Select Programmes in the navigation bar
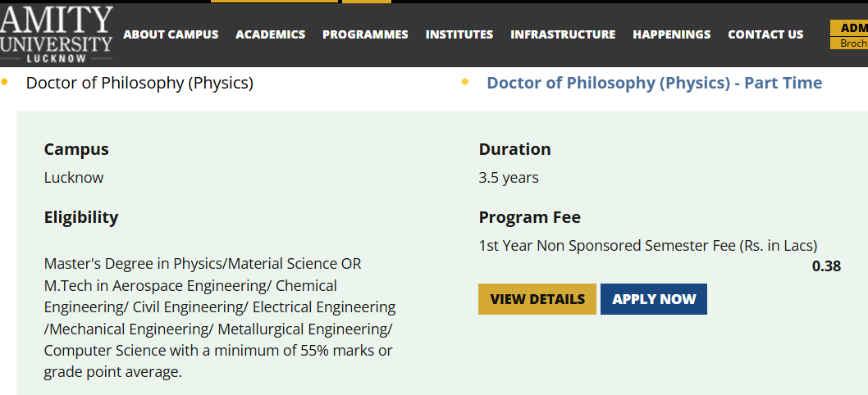This screenshot has width=868, height=395. (x=365, y=34)
